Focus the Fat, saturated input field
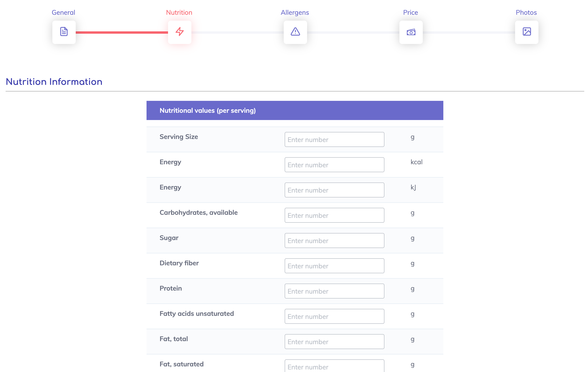Image resolution: width=588 pixels, height=372 pixels. [334, 366]
